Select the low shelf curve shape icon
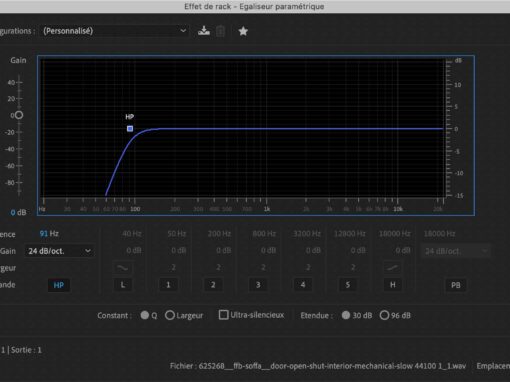510x382 pixels. (123, 268)
